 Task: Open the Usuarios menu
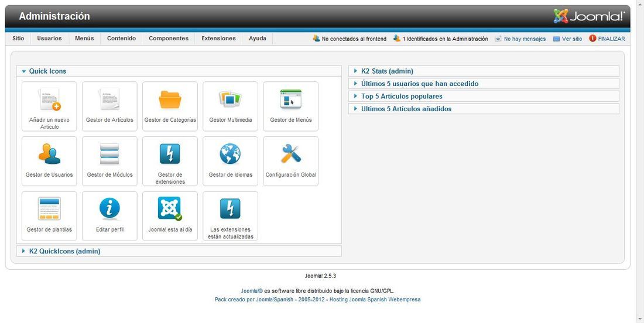pyautogui.click(x=49, y=38)
